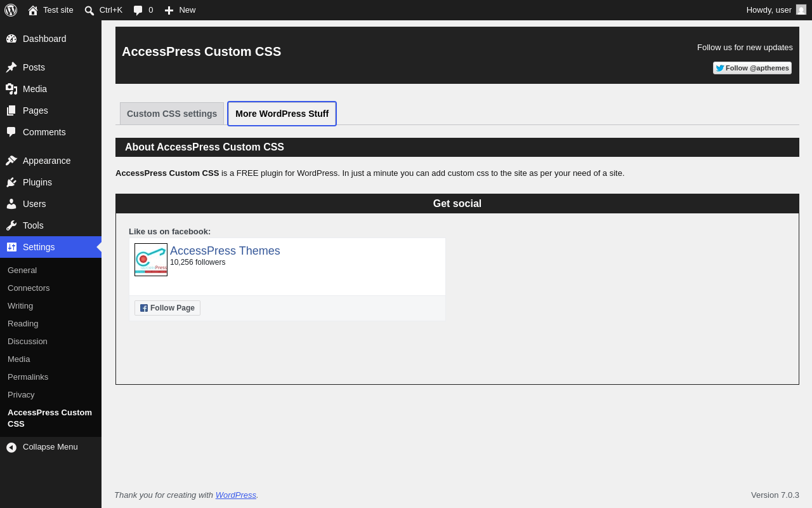Click the Dashboard gauge icon

click(x=11, y=39)
